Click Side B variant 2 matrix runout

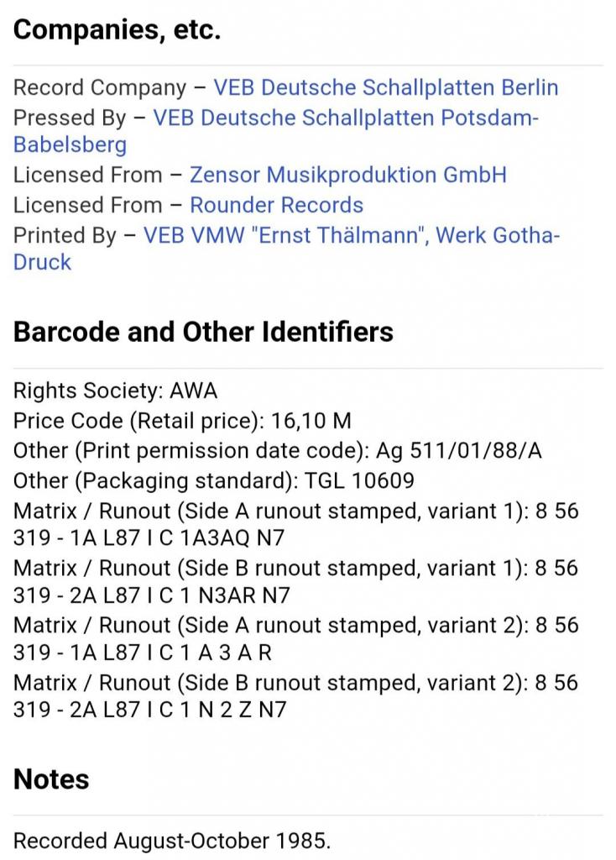[295, 696]
